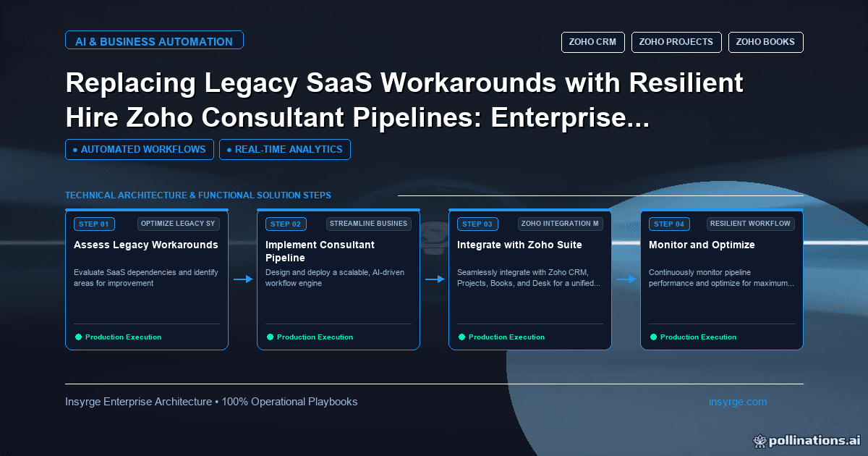Click the green status dot in Step 01 card
Screen dimensions: 868x456
pyautogui.click(x=78, y=337)
